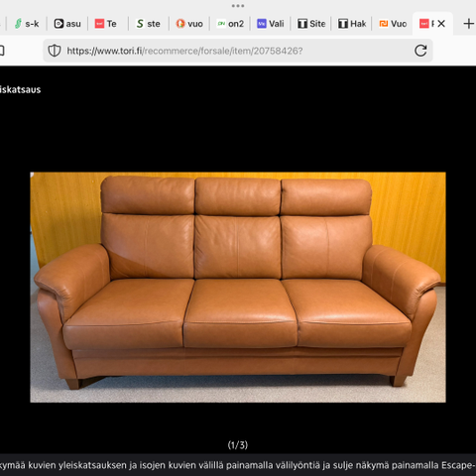Click the shield tracking protection icon
Screen dimensions: 476x476
(x=55, y=51)
